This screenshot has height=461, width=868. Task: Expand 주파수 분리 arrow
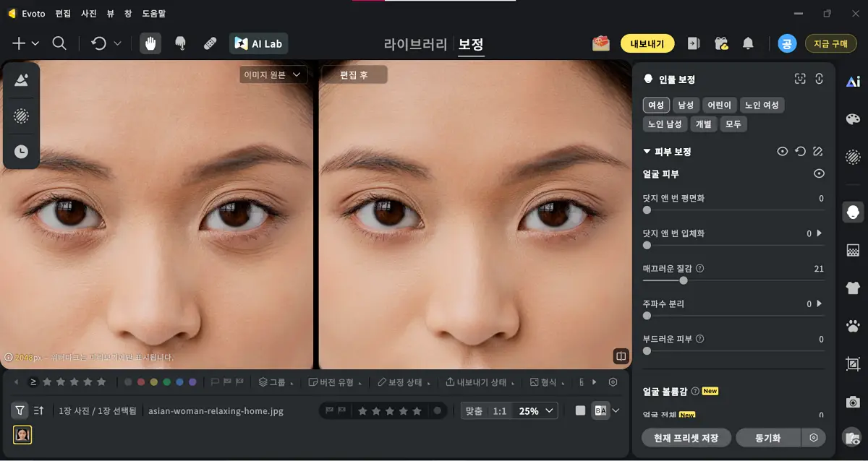click(820, 303)
